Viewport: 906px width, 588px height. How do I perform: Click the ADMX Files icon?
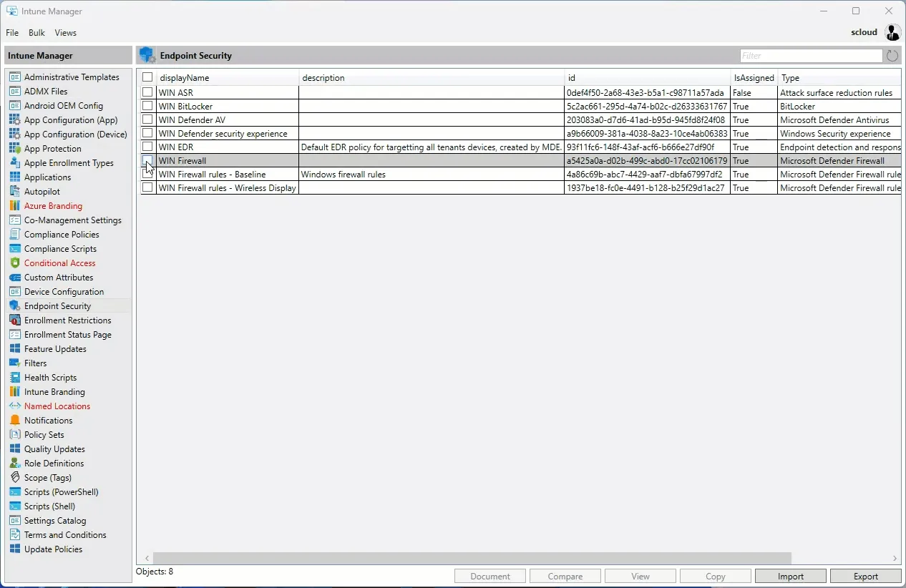coord(14,92)
